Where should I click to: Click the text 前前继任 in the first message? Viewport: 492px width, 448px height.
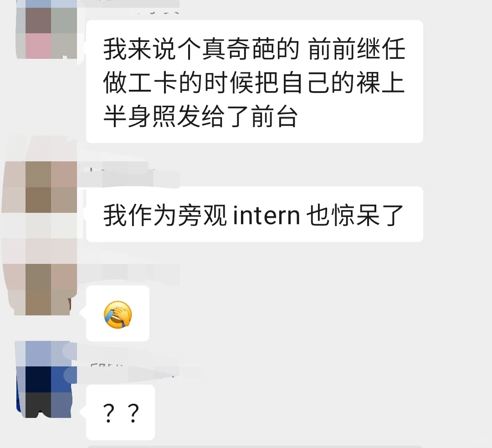tap(357, 49)
